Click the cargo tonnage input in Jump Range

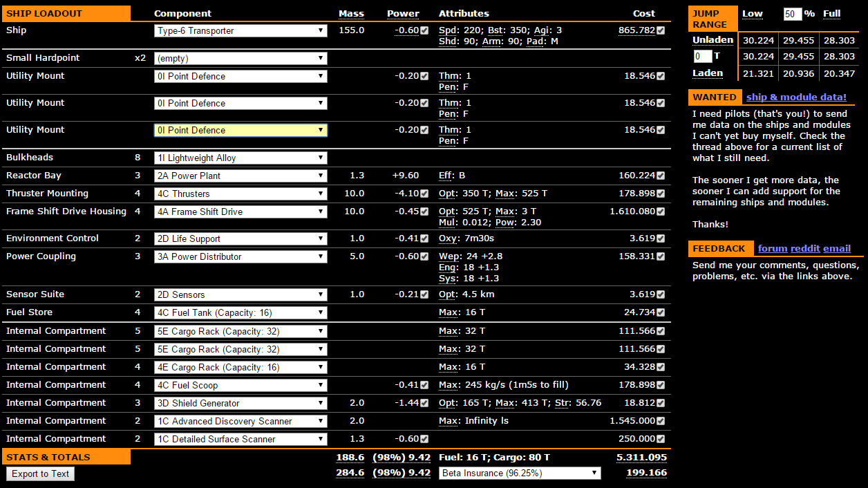(x=702, y=57)
